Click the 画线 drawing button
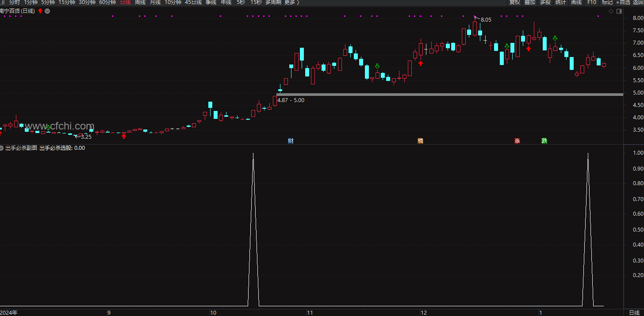 (x=576, y=3)
